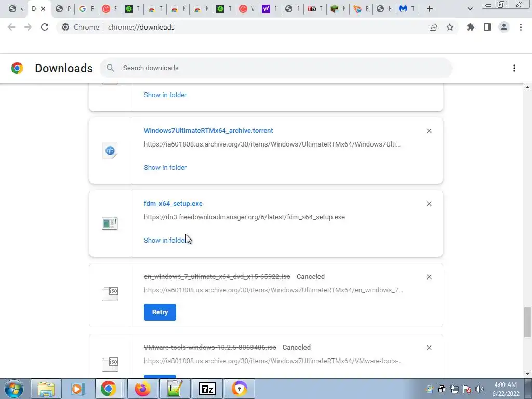Click the iso file icon for en_windows_7_ultimate
532x399 pixels.
pos(110,294)
